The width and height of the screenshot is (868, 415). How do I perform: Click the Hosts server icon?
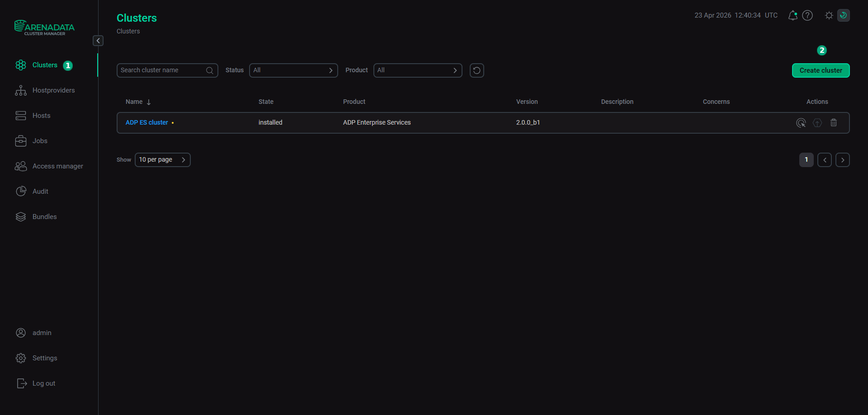[x=21, y=116]
